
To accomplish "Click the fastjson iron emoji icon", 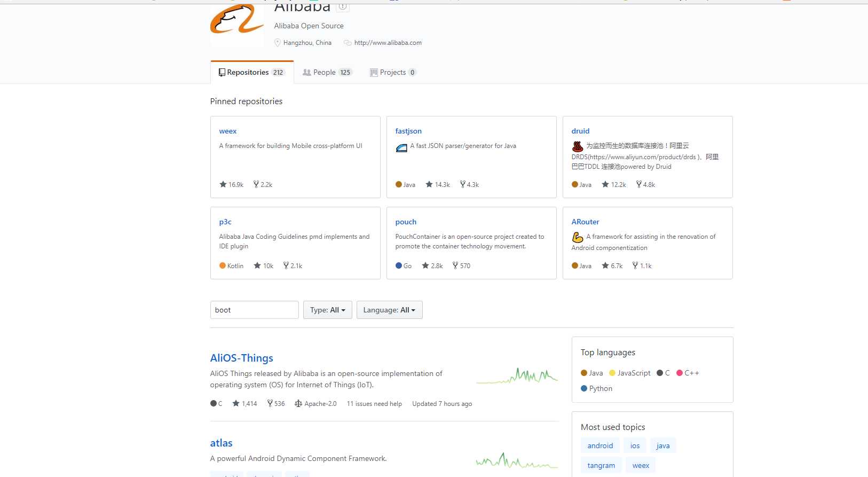I will (x=401, y=147).
